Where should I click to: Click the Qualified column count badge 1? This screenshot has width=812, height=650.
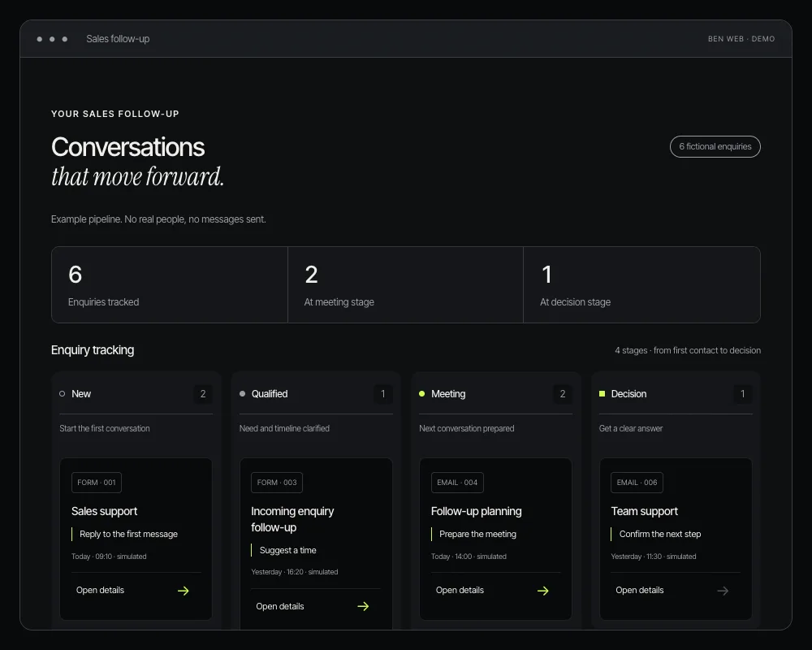[383, 394]
